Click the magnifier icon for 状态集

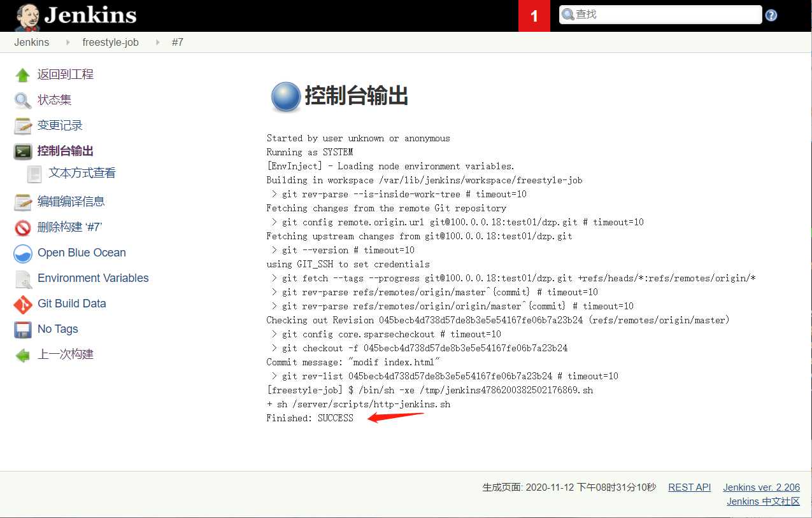tap(22, 101)
